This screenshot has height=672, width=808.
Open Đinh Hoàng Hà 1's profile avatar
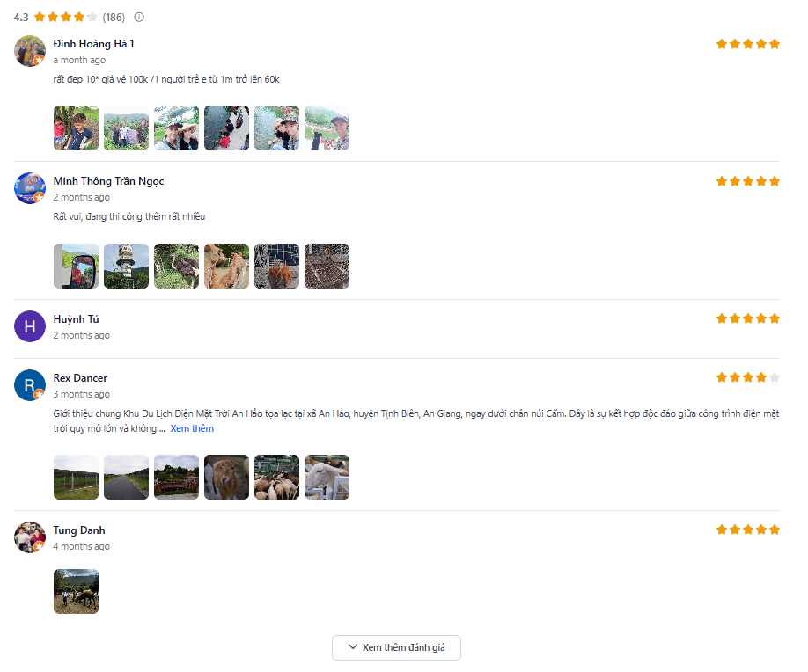[x=30, y=51]
